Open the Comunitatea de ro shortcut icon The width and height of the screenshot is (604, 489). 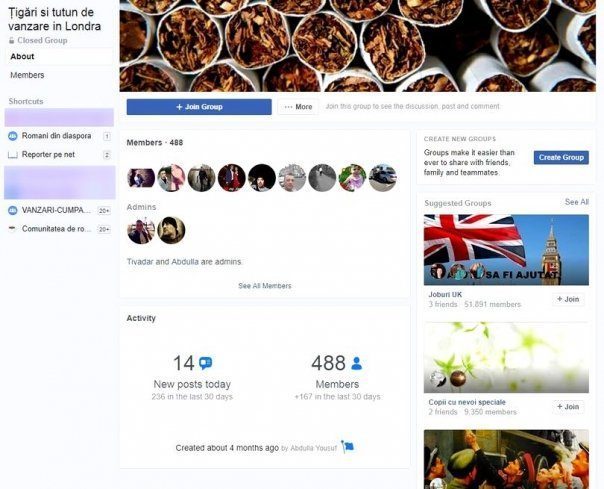pos(12,229)
